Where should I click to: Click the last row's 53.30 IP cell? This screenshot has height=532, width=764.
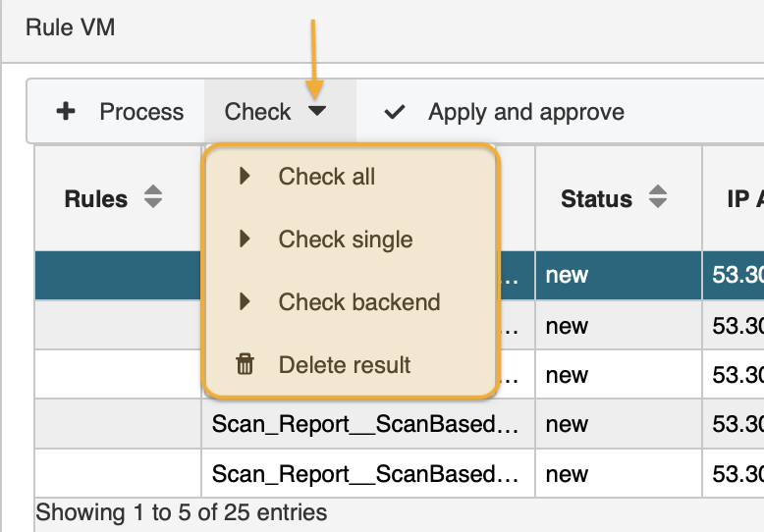737,474
